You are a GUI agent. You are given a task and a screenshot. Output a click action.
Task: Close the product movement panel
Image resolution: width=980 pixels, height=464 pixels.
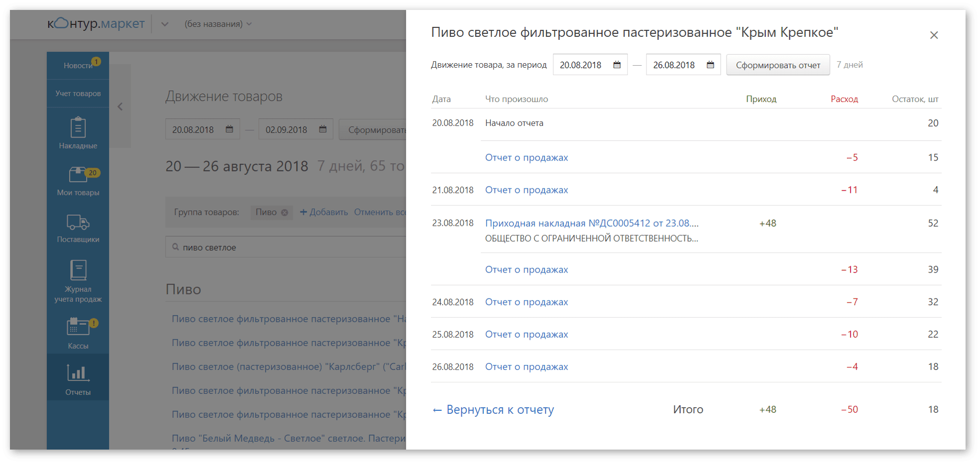(934, 35)
